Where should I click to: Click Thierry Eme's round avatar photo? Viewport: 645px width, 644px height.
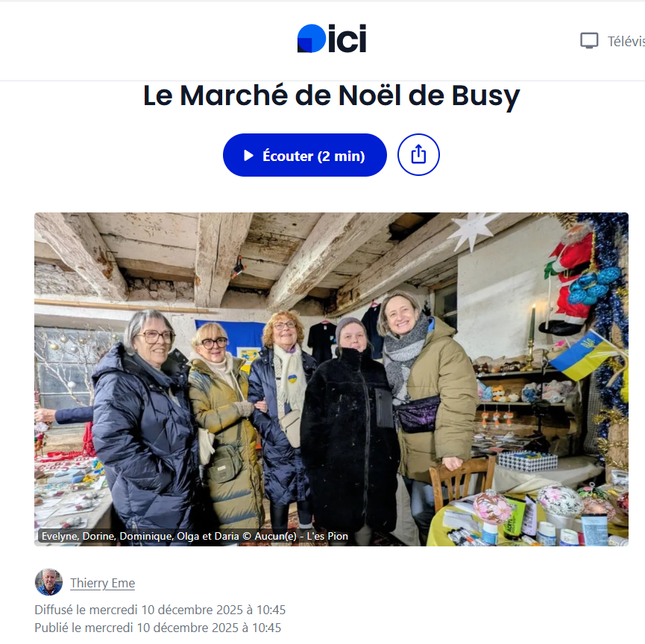(48, 582)
